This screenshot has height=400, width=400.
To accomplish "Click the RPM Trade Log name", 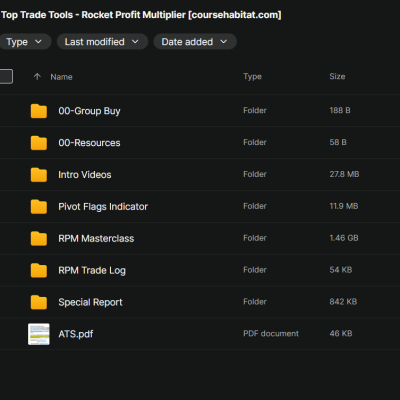I will [92, 270].
